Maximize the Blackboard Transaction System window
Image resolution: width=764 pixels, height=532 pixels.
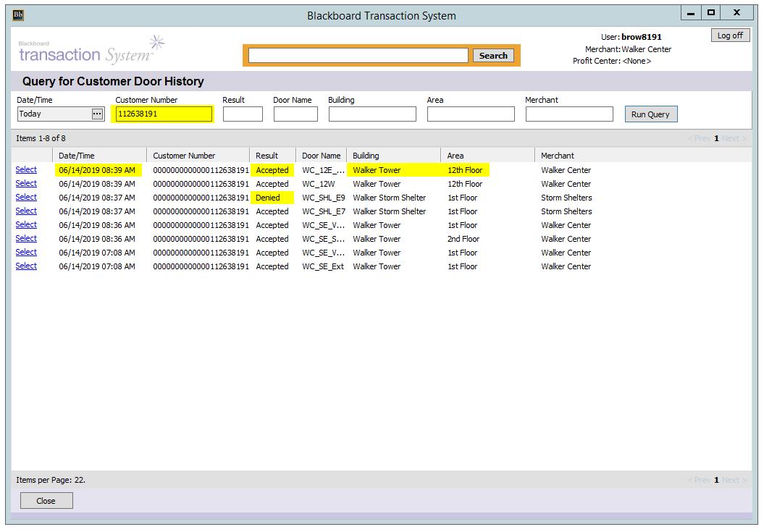point(711,13)
